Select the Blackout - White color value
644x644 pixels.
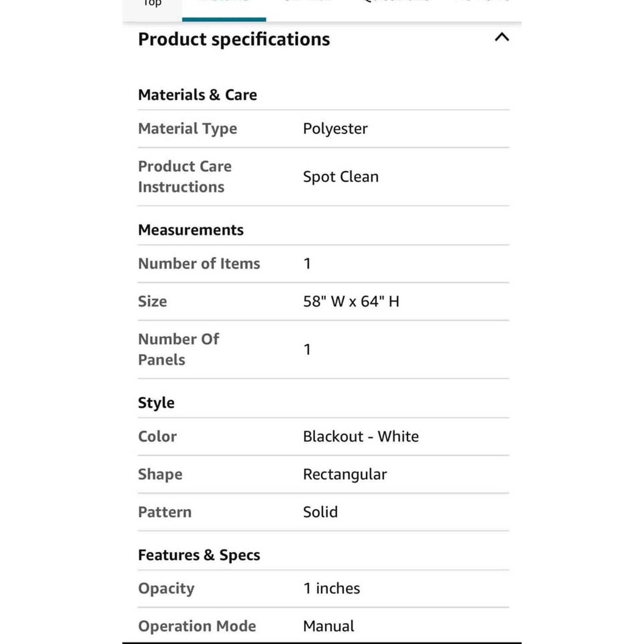click(x=361, y=436)
